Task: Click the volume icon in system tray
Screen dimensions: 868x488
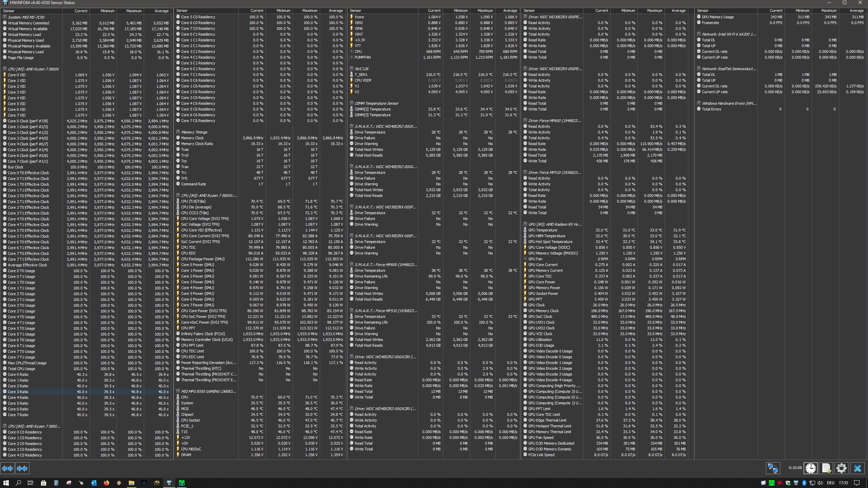Action: [x=820, y=483]
